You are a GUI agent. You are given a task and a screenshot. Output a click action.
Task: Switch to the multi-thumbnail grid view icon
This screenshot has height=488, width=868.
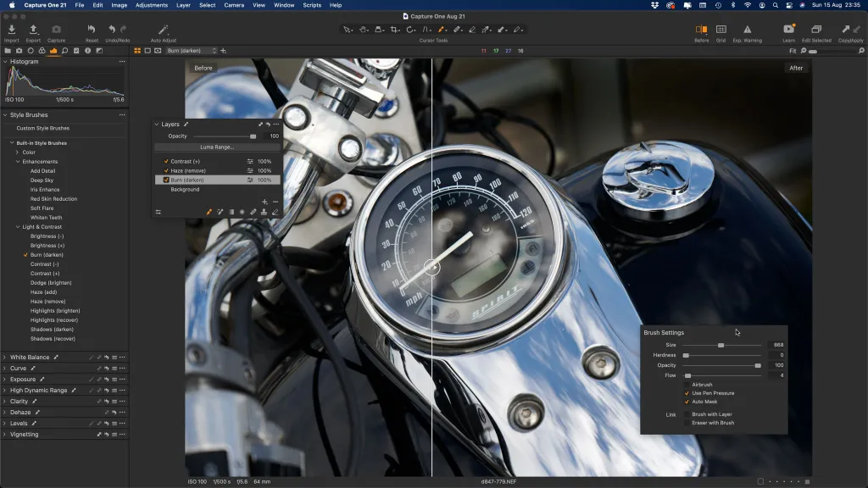[x=137, y=50]
